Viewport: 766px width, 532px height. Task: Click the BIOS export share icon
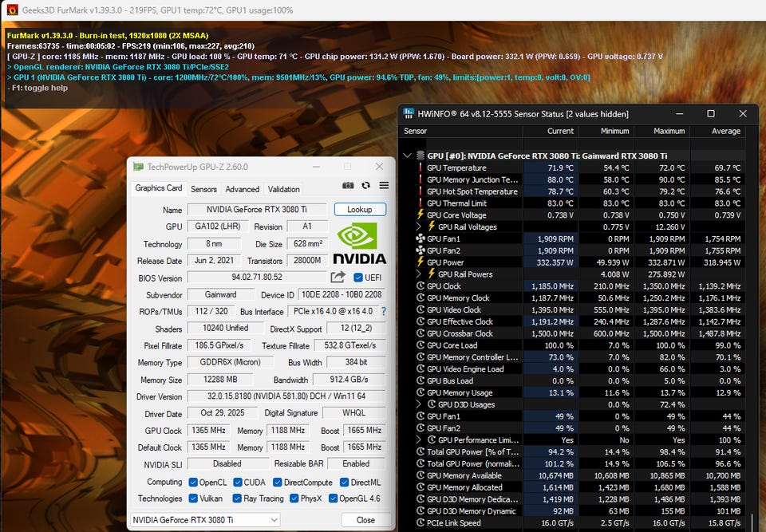pyautogui.click(x=338, y=277)
